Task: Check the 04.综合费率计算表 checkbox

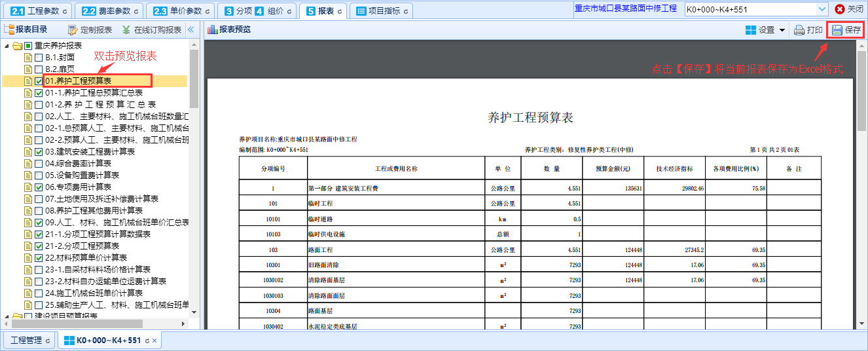Action: point(39,164)
